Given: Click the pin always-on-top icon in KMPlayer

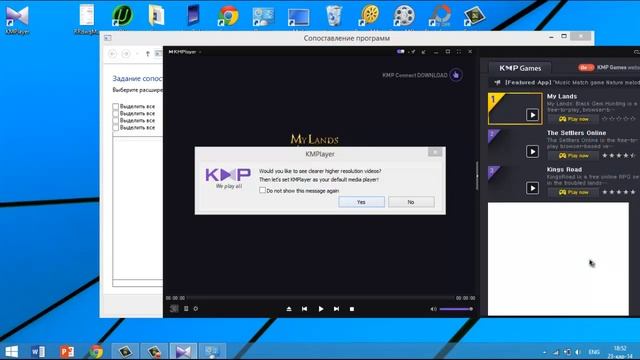Looking at the screenshot, I should pyautogui.click(x=412, y=52).
